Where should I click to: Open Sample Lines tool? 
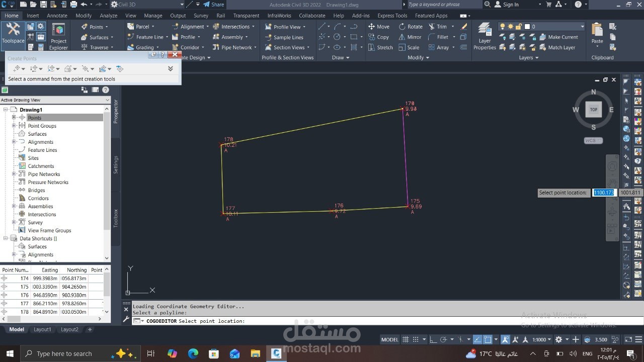[x=284, y=37]
